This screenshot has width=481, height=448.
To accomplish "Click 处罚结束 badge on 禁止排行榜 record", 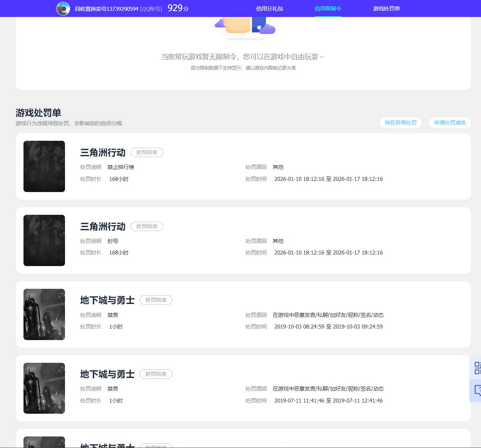I will point(147,152).
